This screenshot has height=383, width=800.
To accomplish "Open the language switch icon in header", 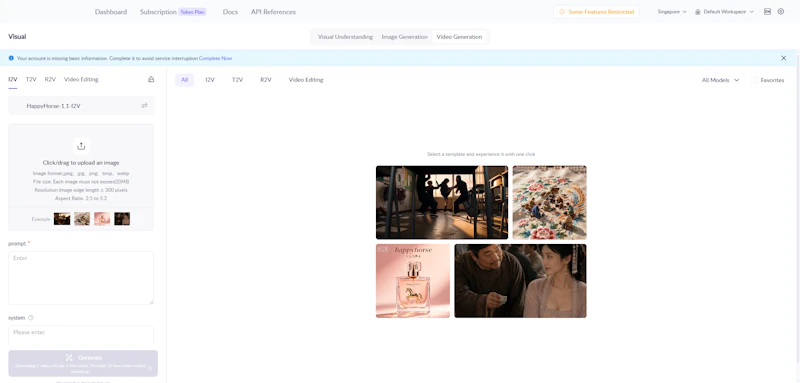I will 767,12.
